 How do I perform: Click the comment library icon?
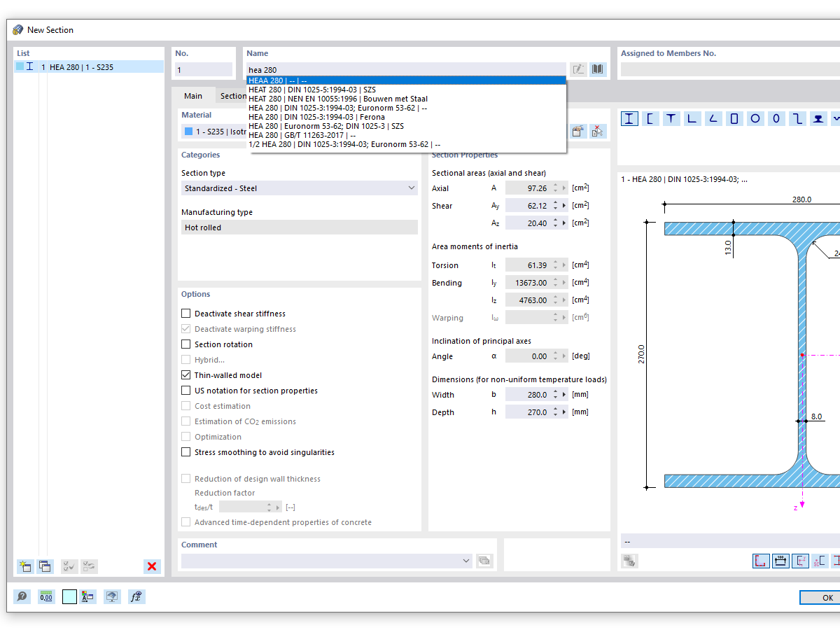[x=484, y=561]
